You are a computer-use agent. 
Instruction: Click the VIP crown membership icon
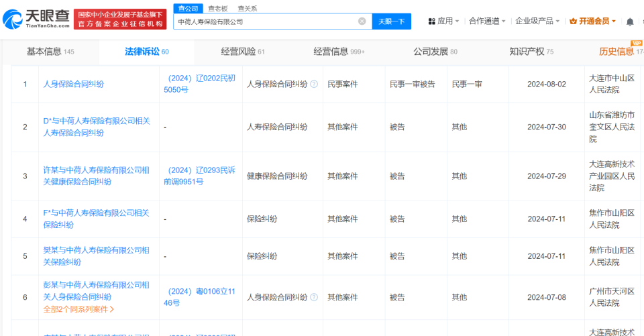pos(573,21)
